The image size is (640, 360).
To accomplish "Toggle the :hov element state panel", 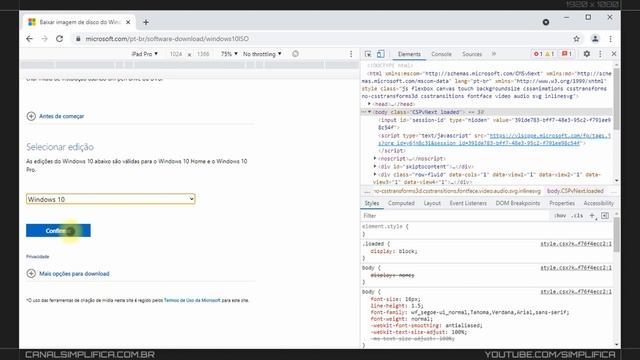I will (560, 216).
